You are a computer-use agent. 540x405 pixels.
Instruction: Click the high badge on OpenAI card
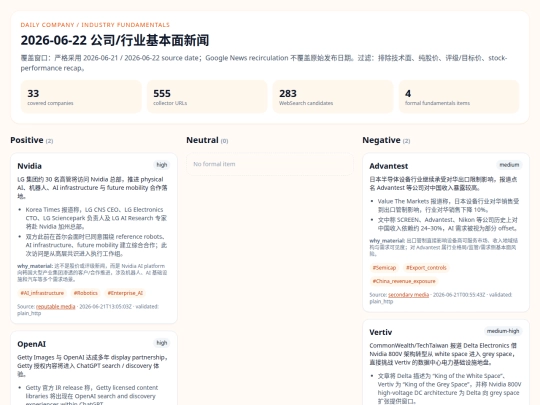(x=162, y=343)
